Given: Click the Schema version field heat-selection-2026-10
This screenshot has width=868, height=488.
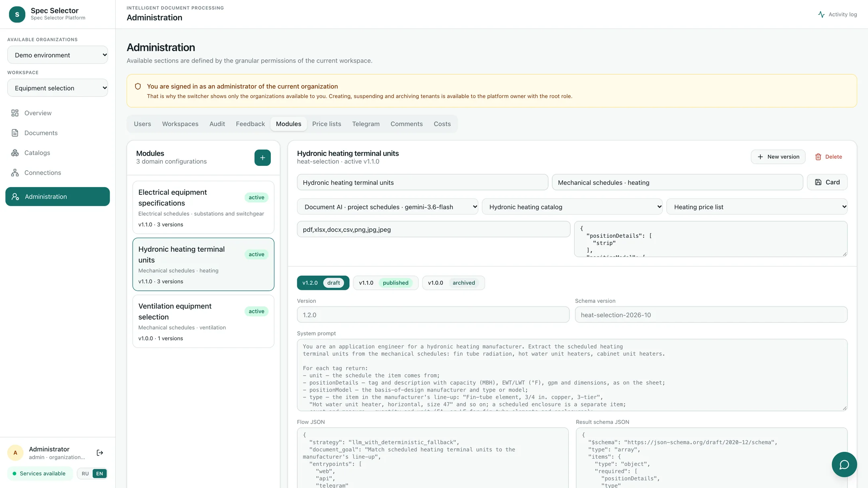Looking at the screenshot, I should pos(711,314).
